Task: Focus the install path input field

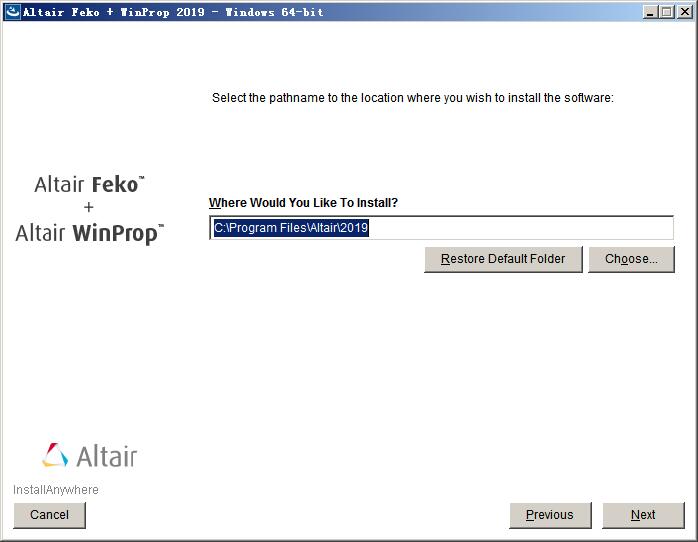Action: point(441,228)
